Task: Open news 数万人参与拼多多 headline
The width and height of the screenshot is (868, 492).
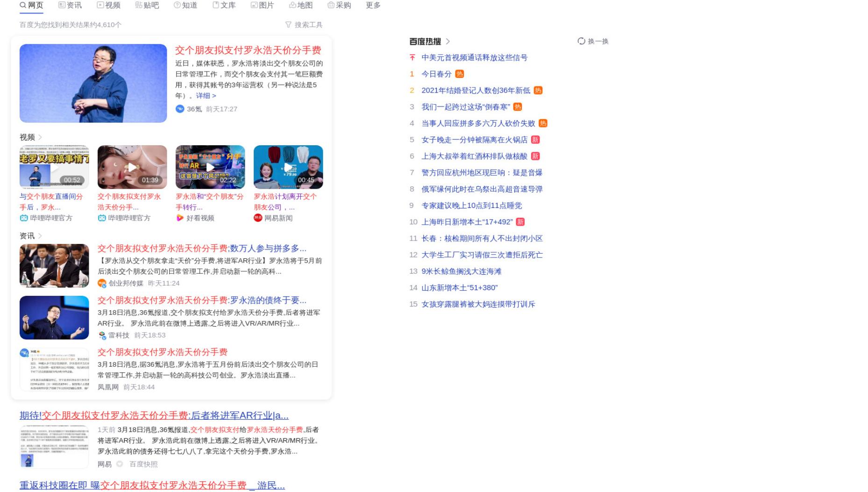Action: point(202,248)
